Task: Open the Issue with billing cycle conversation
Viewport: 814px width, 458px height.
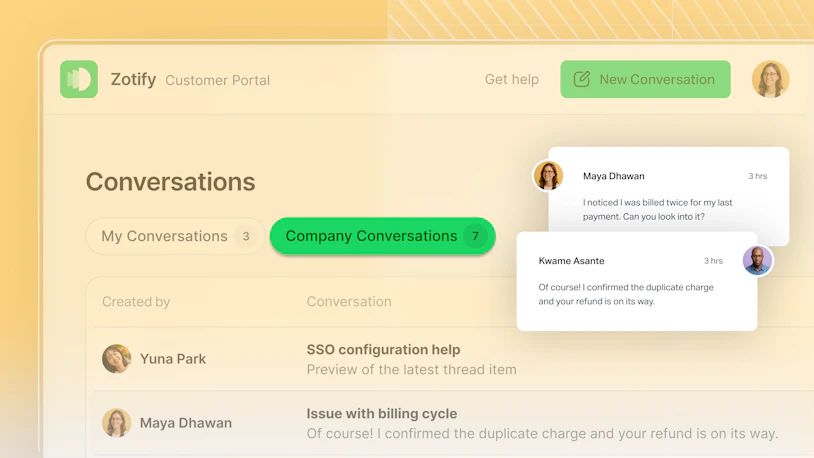Action: (382, 414)
